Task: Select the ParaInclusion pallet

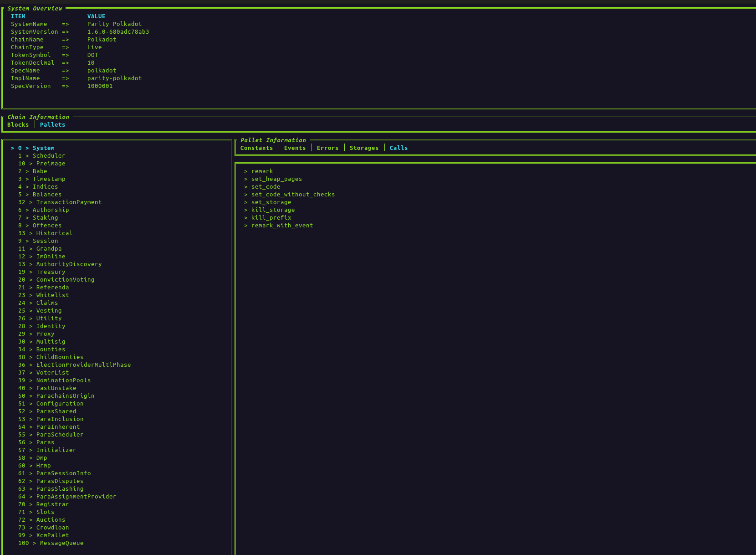Action: pyautogui.click(x=51, y=419)
